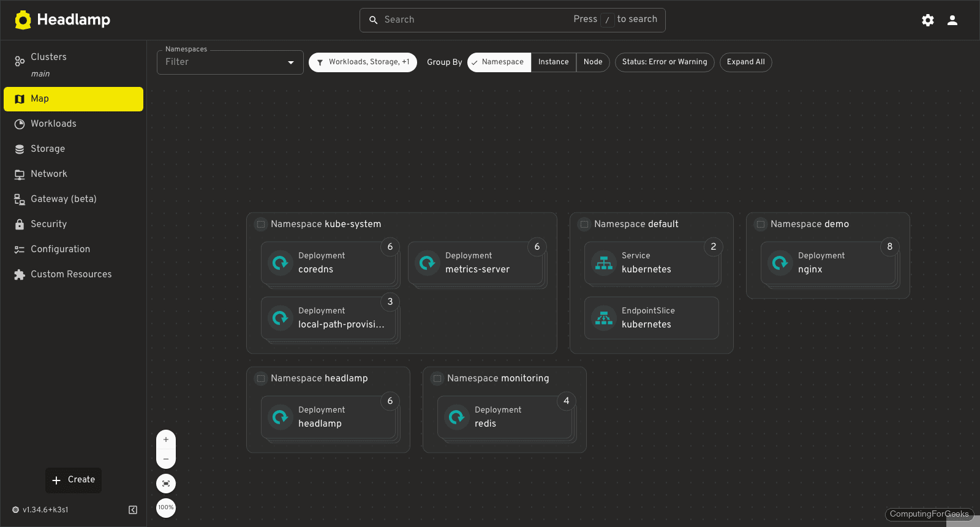Image resolution: width=980 pixels, height=527 pixels.
Task: Open the Security sidebar menu
Action: [73, 225]
